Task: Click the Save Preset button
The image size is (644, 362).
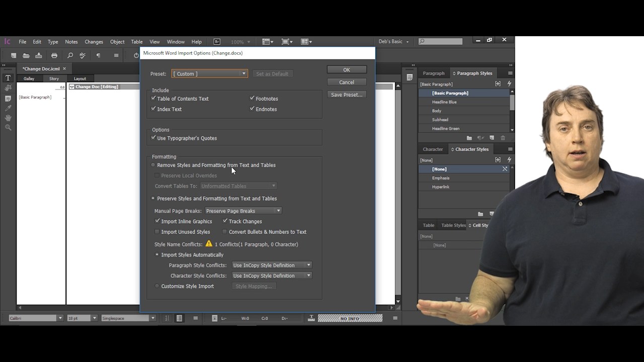Action: (x=347, y=95)
